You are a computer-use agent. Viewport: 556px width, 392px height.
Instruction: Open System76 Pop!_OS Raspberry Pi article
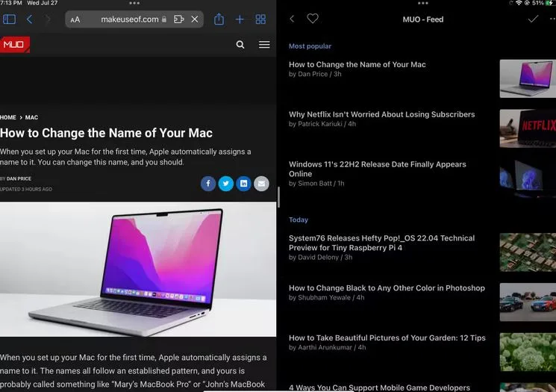[381, 243]
